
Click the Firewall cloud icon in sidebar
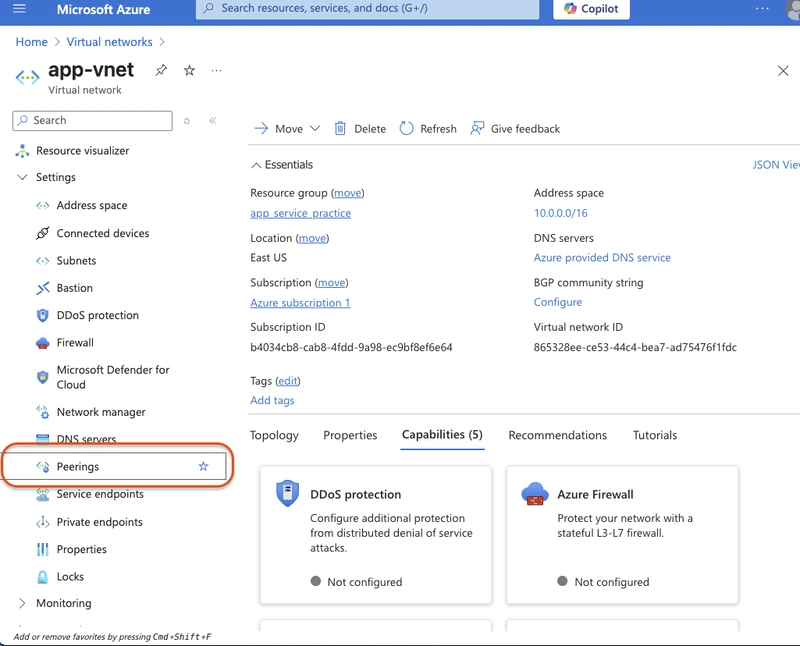click(43, 343)
